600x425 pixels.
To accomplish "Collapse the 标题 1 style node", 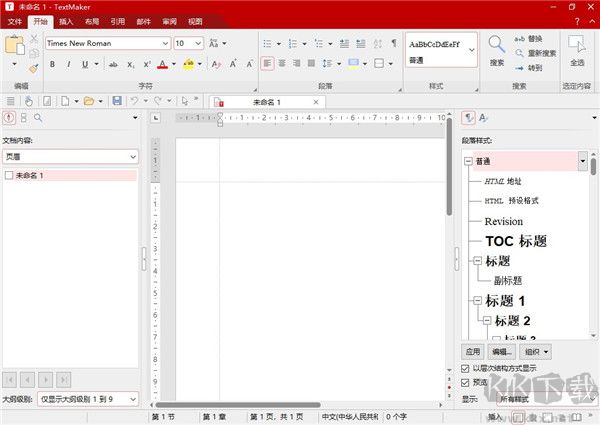I will 477,301.
